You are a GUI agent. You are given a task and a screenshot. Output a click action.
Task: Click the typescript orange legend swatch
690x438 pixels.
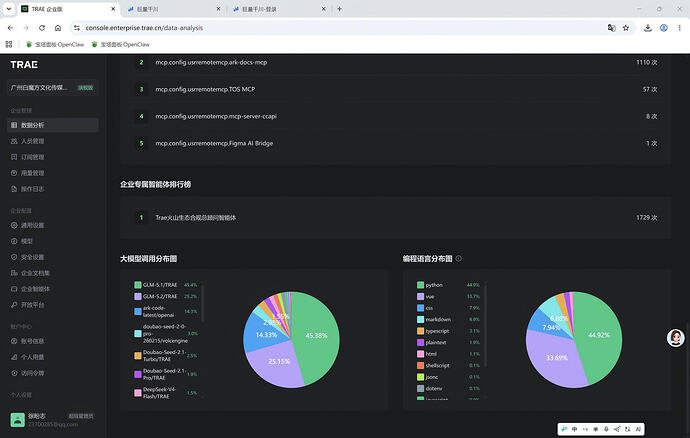[420, 331]
